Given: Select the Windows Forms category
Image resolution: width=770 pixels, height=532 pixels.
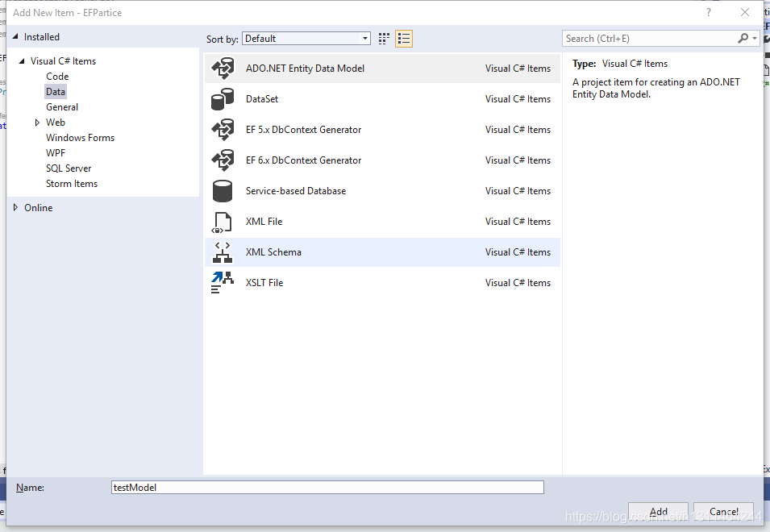Looking at the screenshot, I should coord(80,138).
